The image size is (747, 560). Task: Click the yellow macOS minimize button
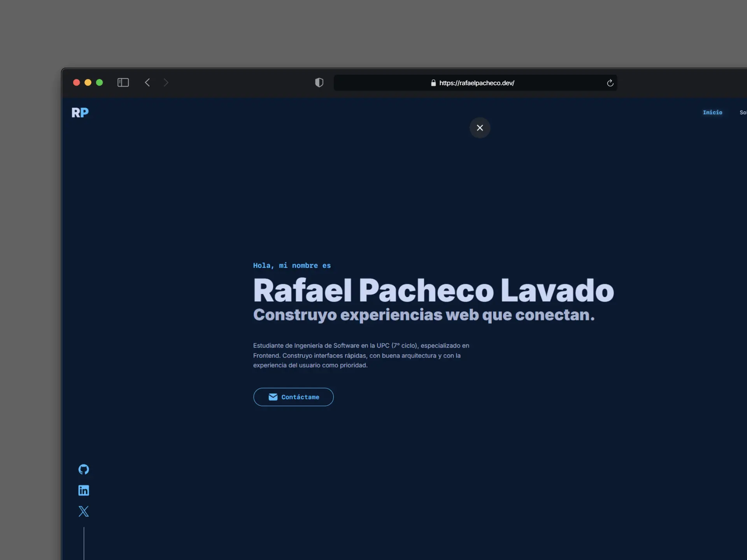click(88, 82)
